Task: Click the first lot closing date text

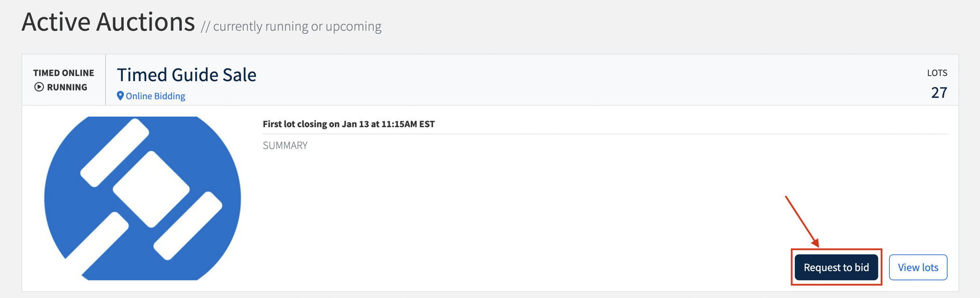Action: pyautogui.click(x=349, y=124)
